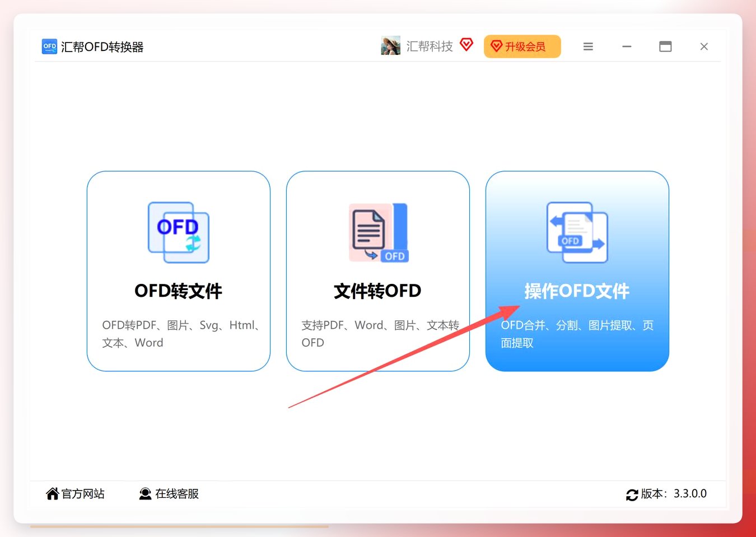Open the 在线客服 support link

click(177, 494)
